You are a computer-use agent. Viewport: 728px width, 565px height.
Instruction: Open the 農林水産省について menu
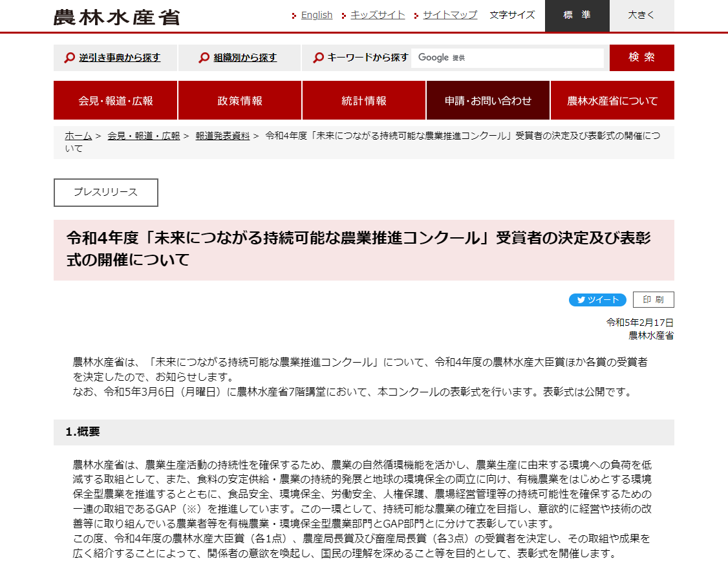[612, 101]
